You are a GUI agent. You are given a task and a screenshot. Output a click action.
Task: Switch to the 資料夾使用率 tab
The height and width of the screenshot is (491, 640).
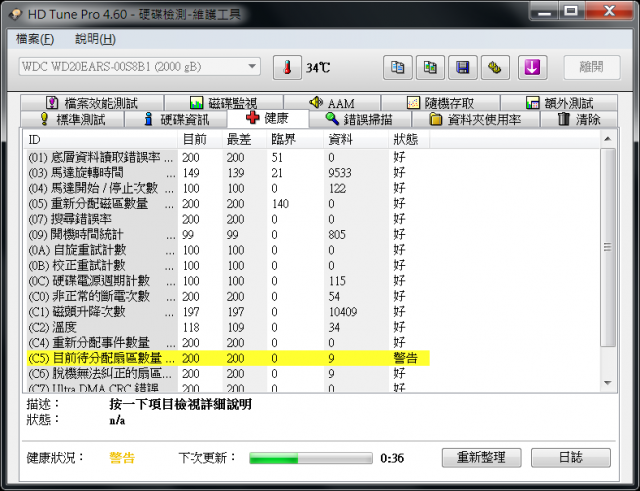coord(476,119)
